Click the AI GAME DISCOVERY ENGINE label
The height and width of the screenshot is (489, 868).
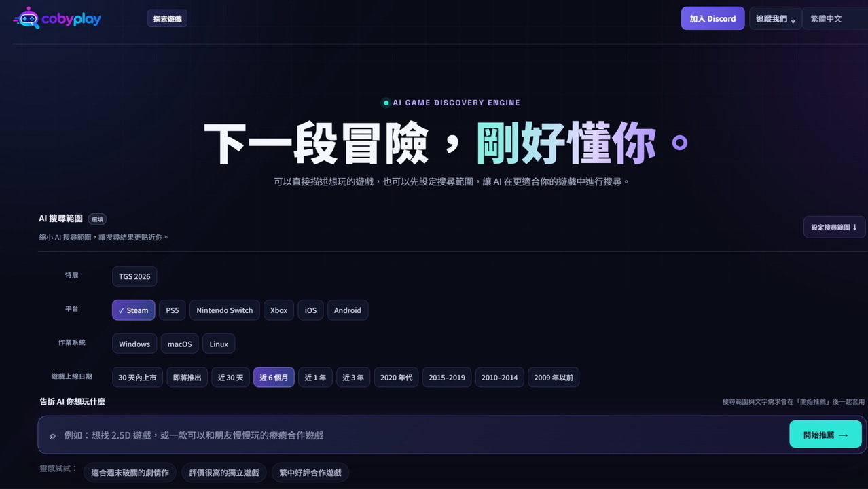[x=456, y=103]
